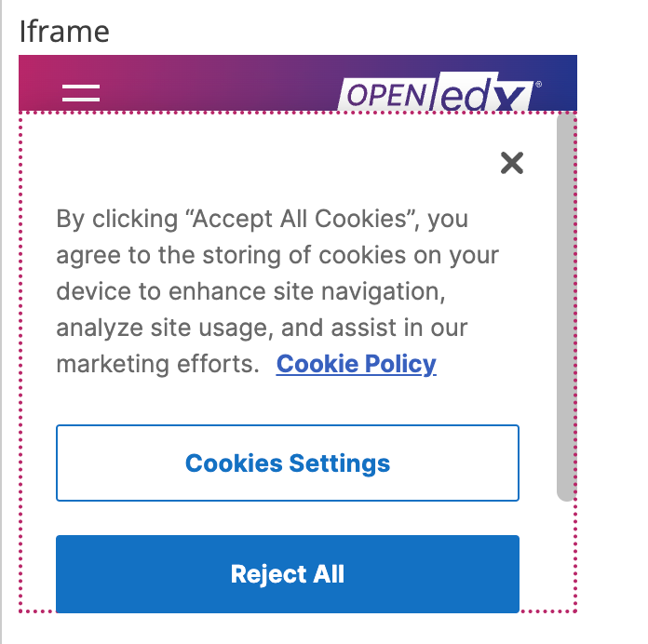The image size is (648, 644).
Task: Click the "Iframe" heading label
Action: click(x=64, y=32)
